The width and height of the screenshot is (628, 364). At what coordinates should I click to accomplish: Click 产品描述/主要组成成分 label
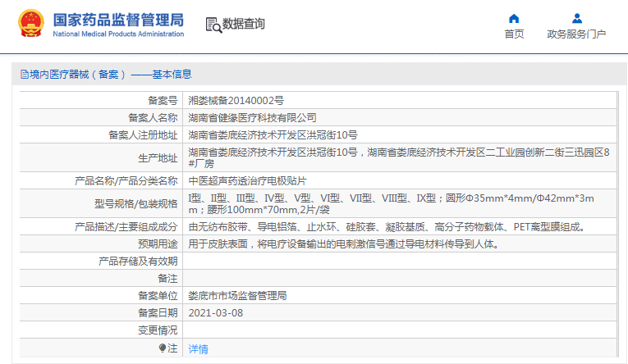(x=126, y=227)
